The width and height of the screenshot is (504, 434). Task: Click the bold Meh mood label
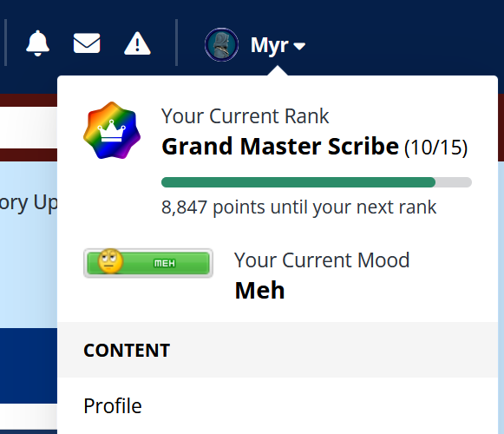(259, 291)
